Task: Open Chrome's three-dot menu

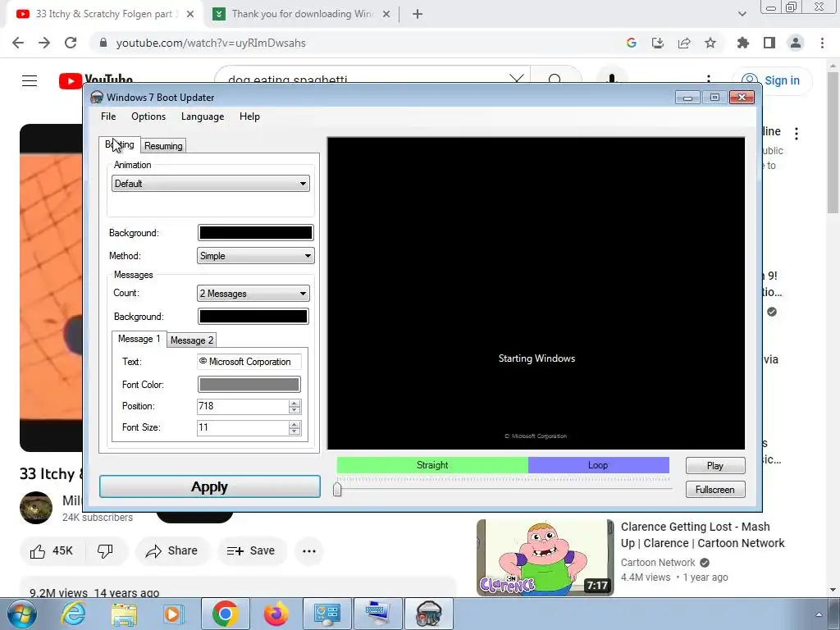Action: pos(822,43)
